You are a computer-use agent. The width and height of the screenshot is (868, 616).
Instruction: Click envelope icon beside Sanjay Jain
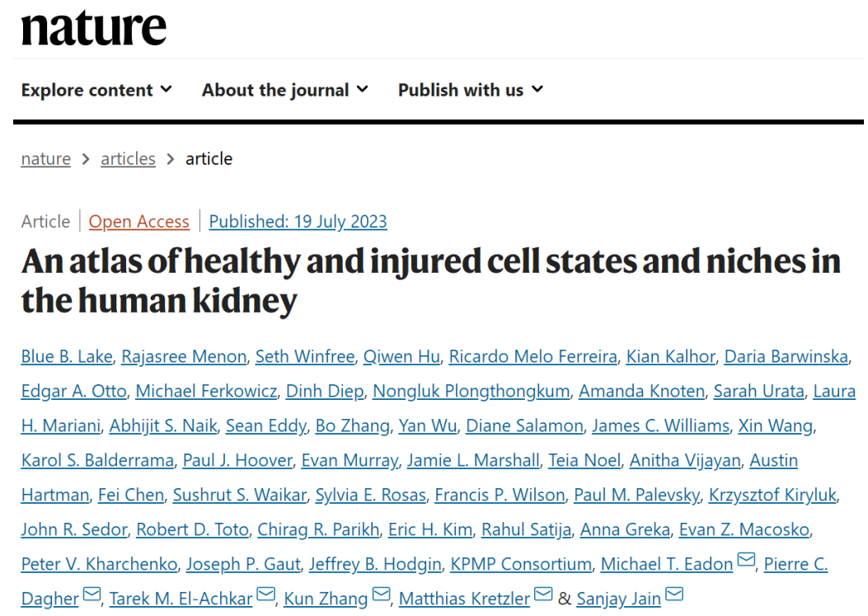[673, 596]
